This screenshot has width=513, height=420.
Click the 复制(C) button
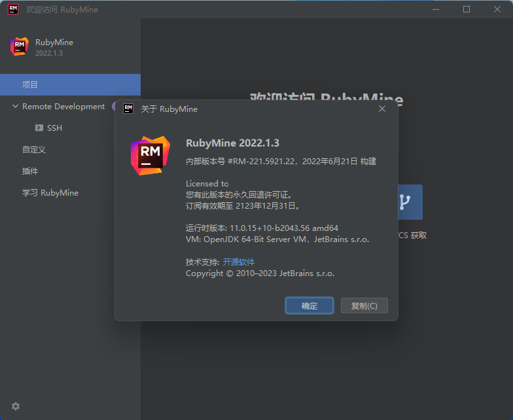point(364,306)
